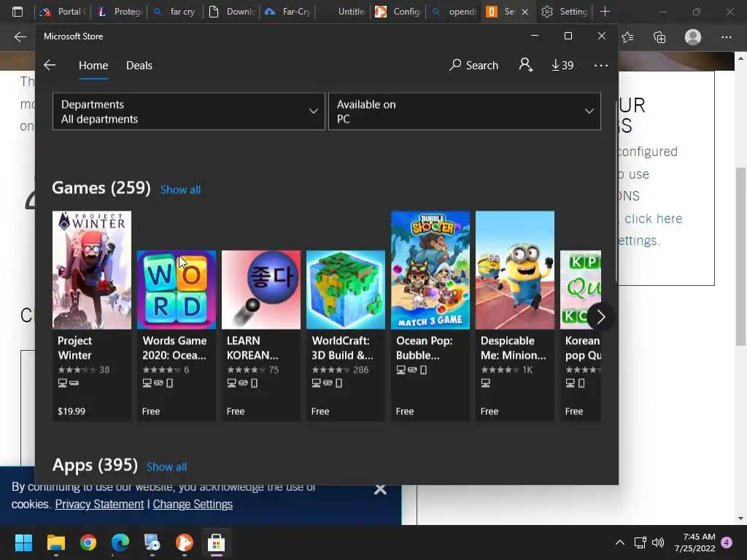Screen dimensions: 747x560
Task: Open notification center badge showing 4
Action: click(x=727, y=542)
